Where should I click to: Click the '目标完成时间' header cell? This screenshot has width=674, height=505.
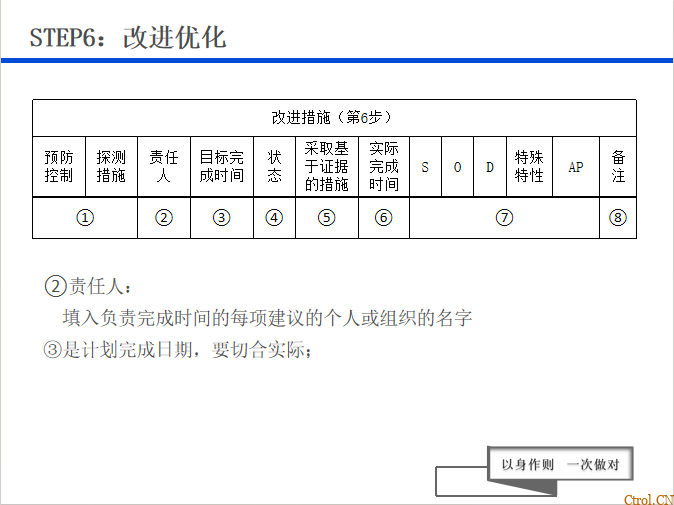pos(222,167)
